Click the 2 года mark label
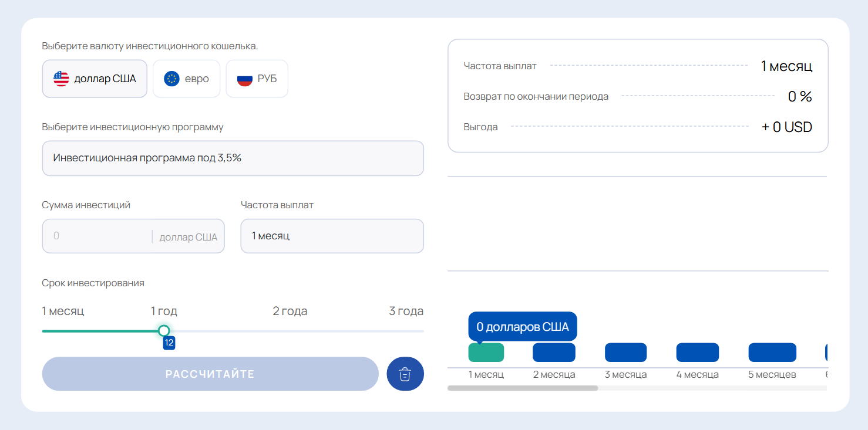Viewport: 868px width, 430px height. (x=290, y=311)
